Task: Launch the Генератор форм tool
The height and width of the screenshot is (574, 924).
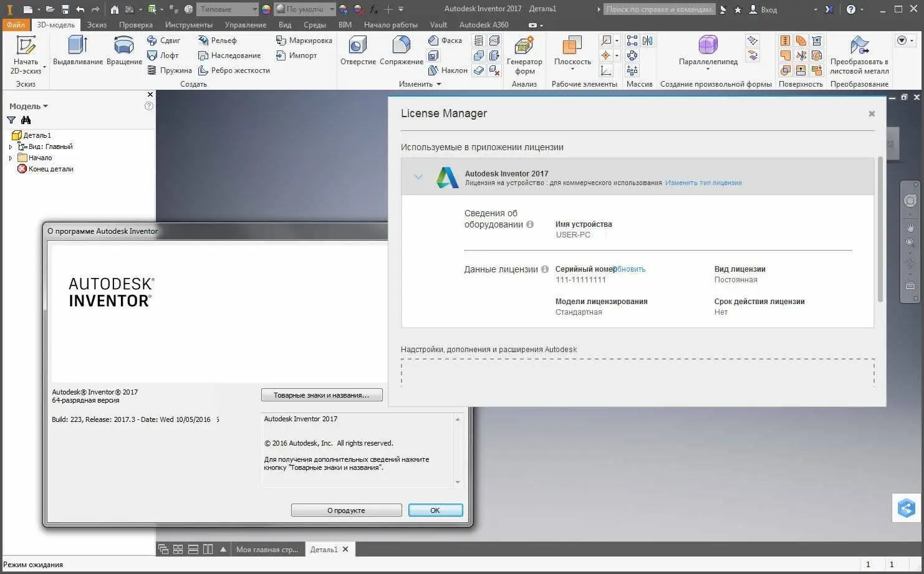Action: coord(524,55)
